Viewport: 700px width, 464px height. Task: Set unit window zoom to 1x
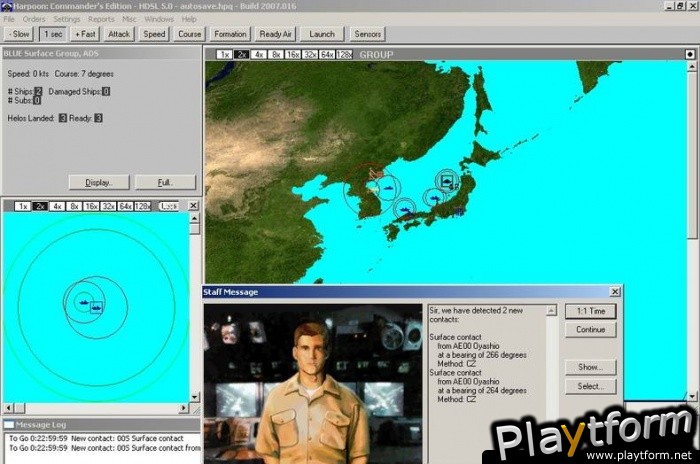pyautogui.click(x=23, y=206)
